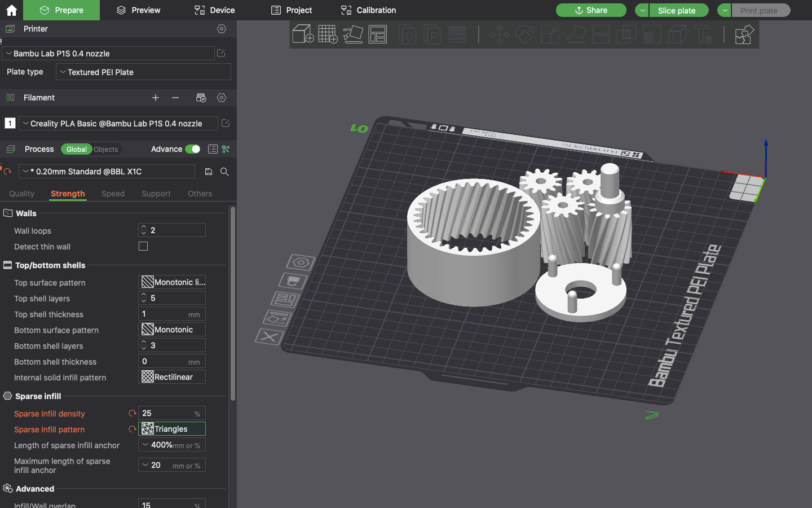Click the green process tools icon next to Advance
Screen dimensions: 812x508
(226, 149)
